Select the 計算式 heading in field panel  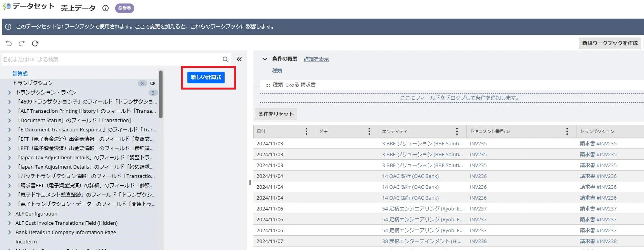tap(20, 74)
